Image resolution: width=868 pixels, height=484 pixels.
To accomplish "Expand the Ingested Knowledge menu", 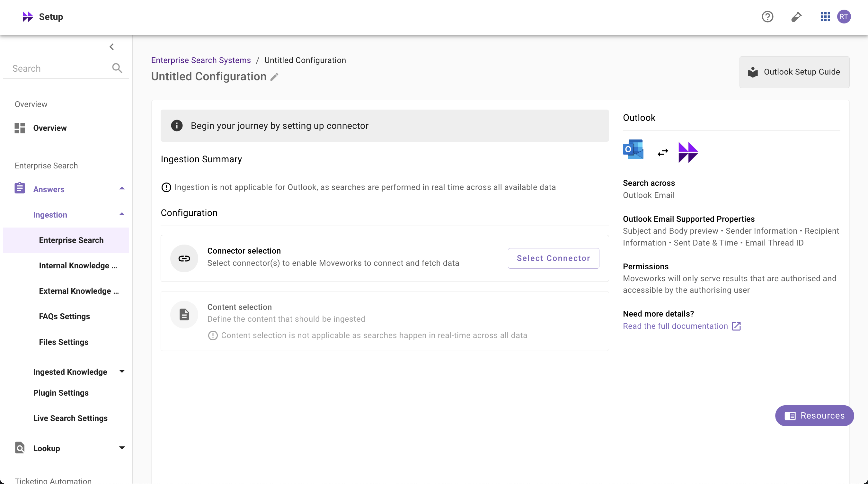I will pos(122,372).
